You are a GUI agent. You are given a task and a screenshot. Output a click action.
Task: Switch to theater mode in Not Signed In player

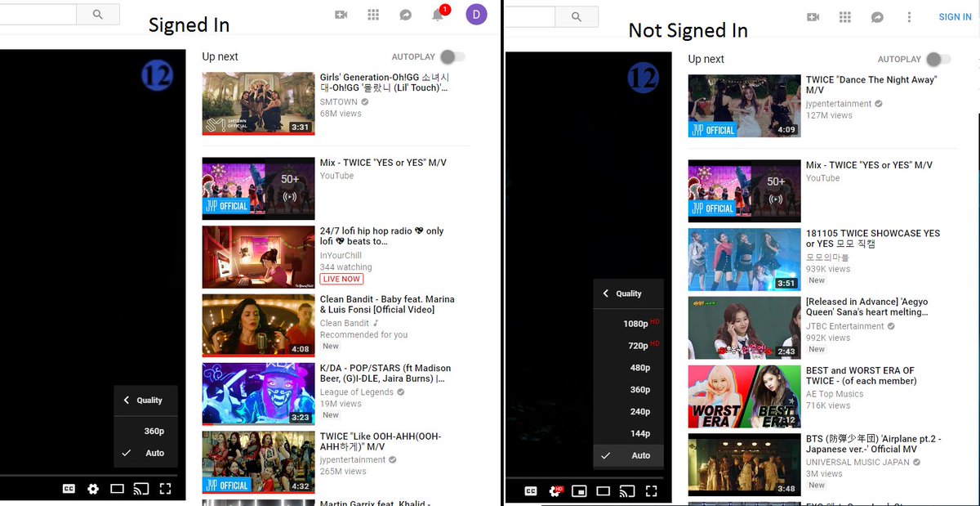point(603,491)
